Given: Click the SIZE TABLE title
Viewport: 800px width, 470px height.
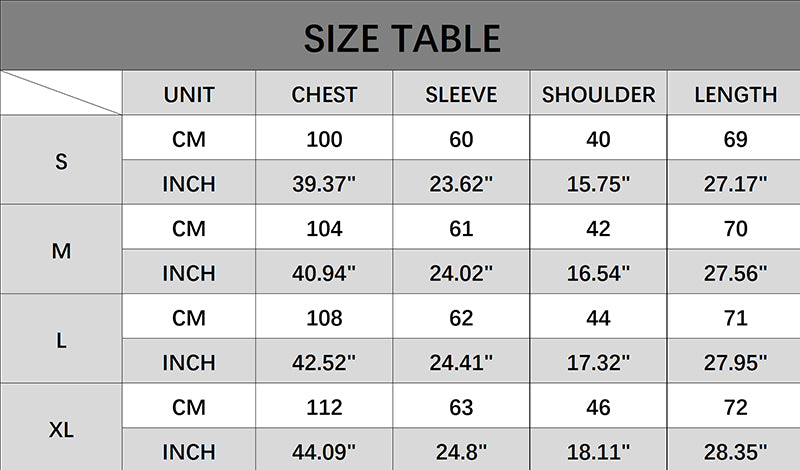Looking at the screenshot, I should (400, 37).
